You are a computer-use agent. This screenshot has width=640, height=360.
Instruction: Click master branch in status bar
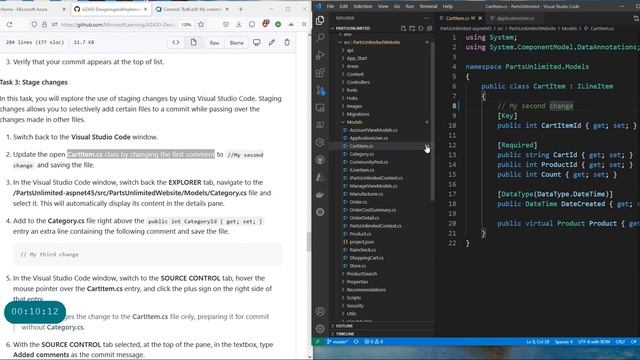pyautogui.click(x=337, y=342)
